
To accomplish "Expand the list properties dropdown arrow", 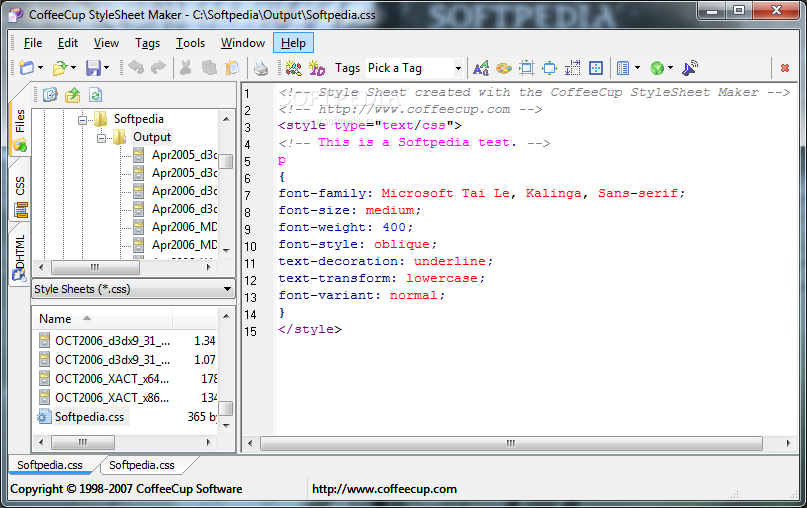I will [638, 68].
